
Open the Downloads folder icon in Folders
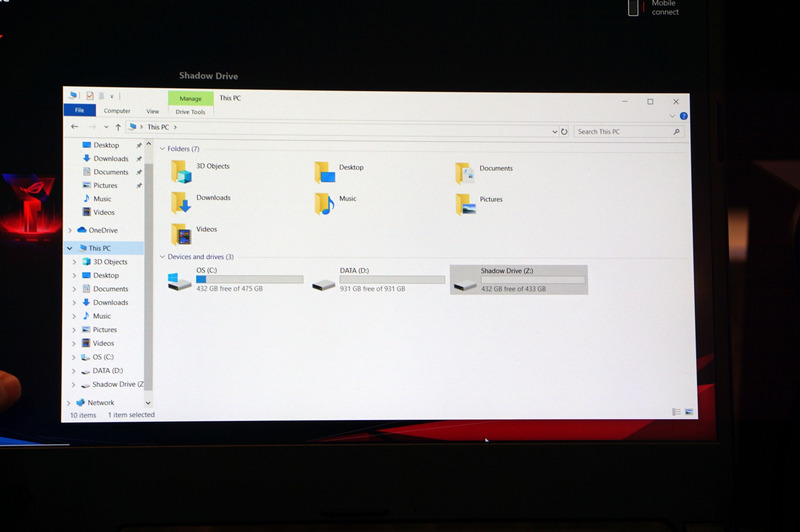tap(181, 202)
